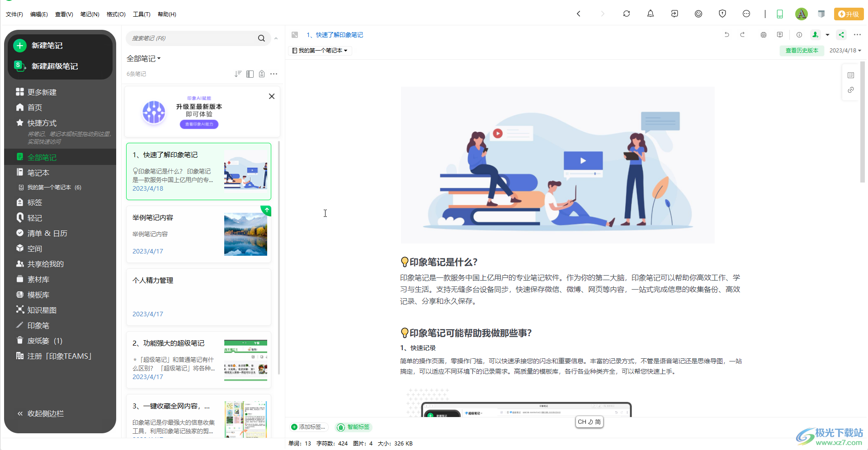Expand share user dropdown arrow

point(827,35)
